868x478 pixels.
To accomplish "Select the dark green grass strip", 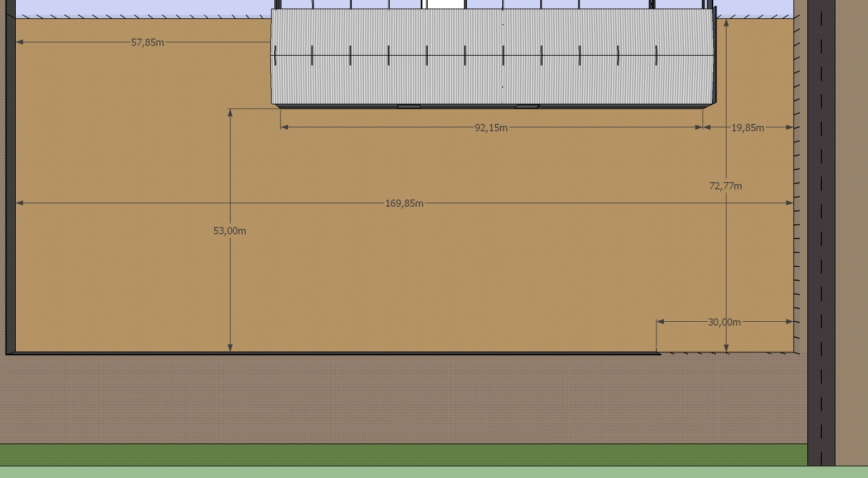I will pyautogui.click(x=404, y=455).
